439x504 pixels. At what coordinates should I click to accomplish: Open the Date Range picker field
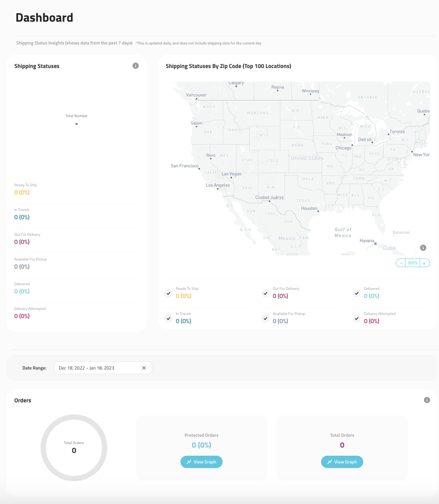[x=99, y=368]
